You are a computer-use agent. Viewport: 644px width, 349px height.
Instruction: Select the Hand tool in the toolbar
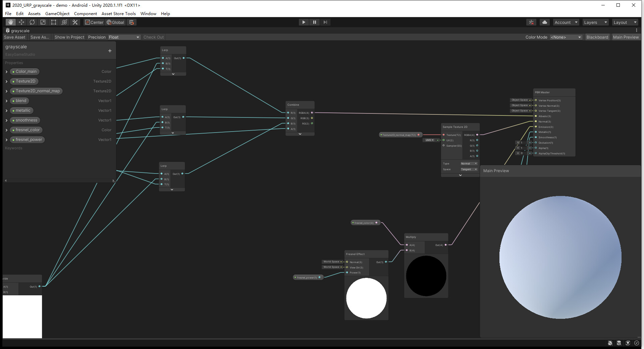(10, 22)
